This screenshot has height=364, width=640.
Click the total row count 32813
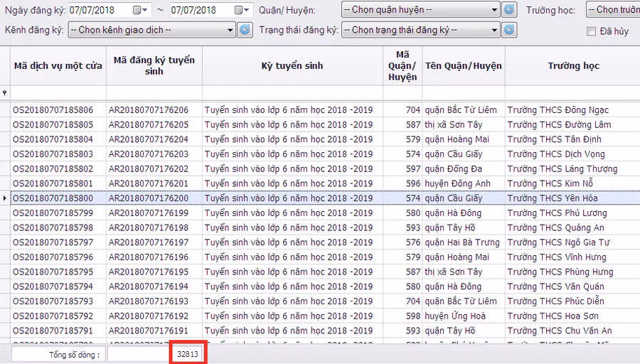coord(188,353)
